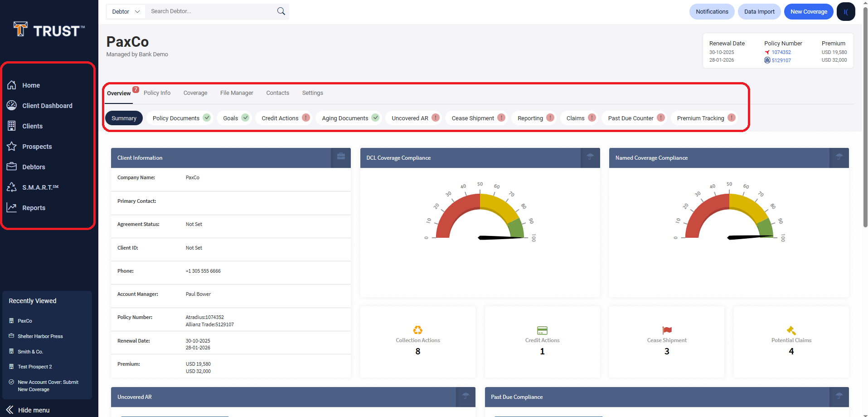Open Client Dashboard via its gauge icon
This screenshot has width=868, height=417.
pyautogui.click(x=12, y=106)
